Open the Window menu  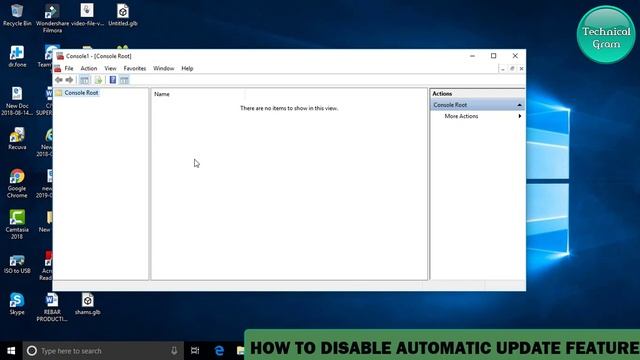click(x=164, y=69)
